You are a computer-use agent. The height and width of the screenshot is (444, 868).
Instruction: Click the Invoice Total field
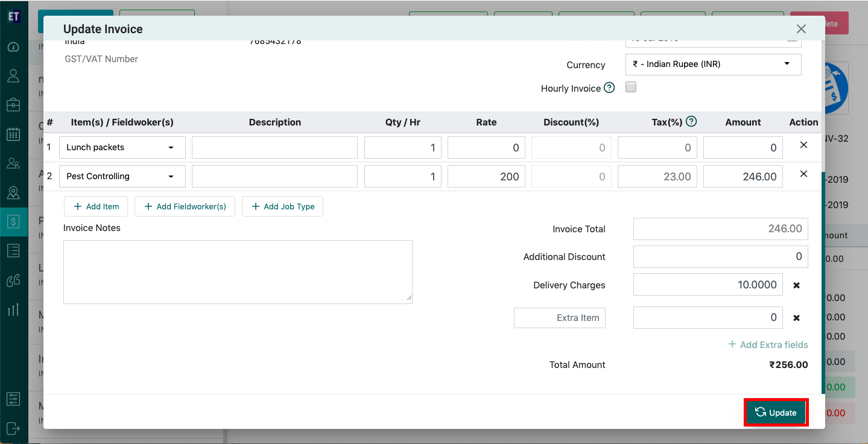pyautogui.click(x=720, y=229)
